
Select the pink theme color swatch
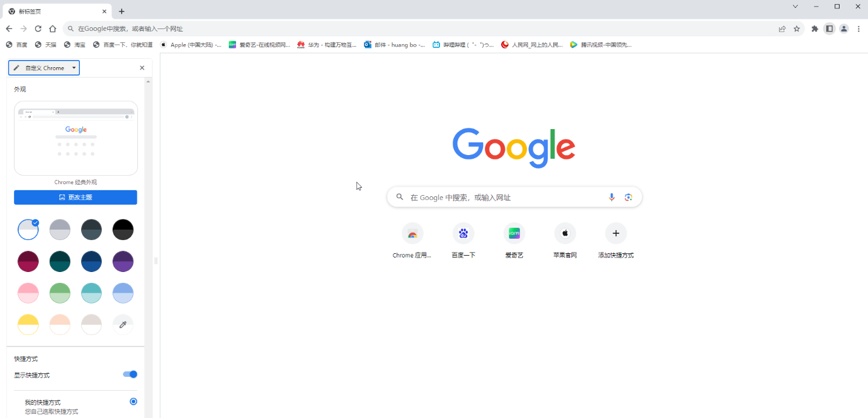tap(28, 293)
